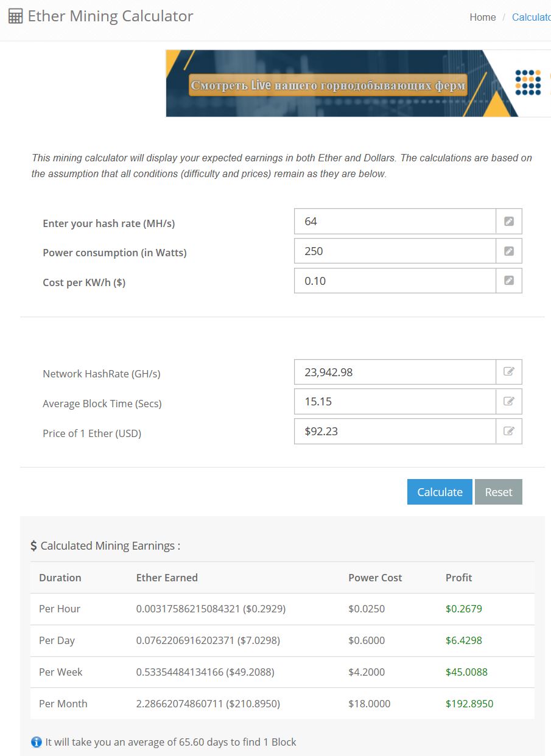Image resolution: width=551 pixels, height=756 pixels.
Task: Select the cost per KW/h input
Action: (395, 281)
